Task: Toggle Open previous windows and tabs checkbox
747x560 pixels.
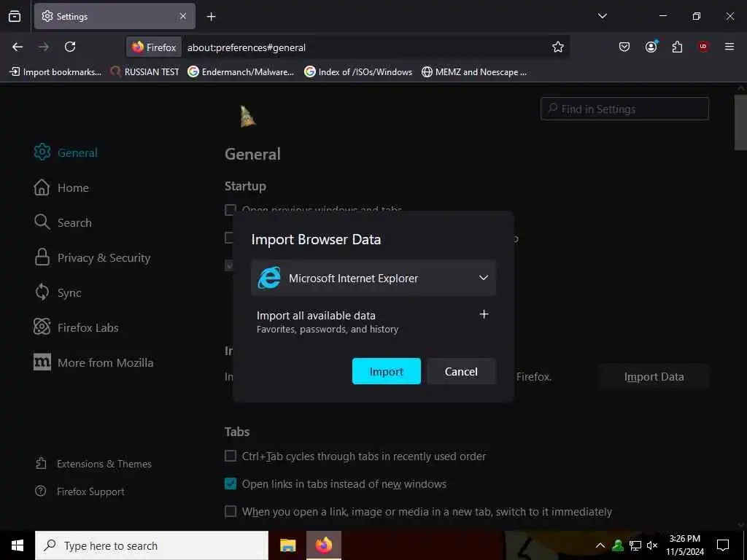Action: 231,209
